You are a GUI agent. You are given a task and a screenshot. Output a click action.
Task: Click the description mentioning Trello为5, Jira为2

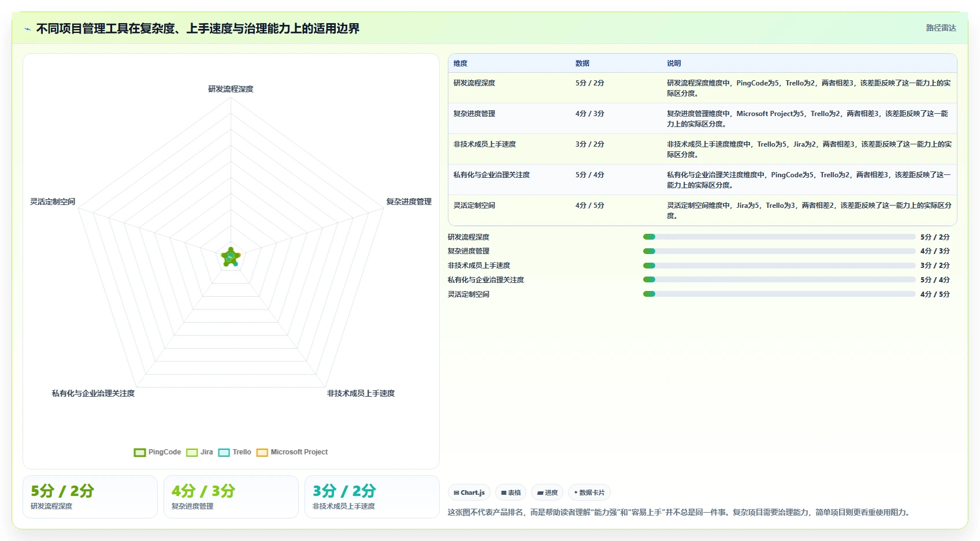click(809, 150)
